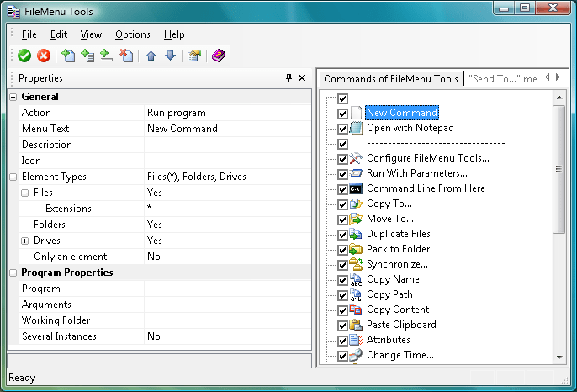The image size is (577, 392).
Task: Select the Change Time... command row
Action: pyautogui.click(x=400, y=355)
